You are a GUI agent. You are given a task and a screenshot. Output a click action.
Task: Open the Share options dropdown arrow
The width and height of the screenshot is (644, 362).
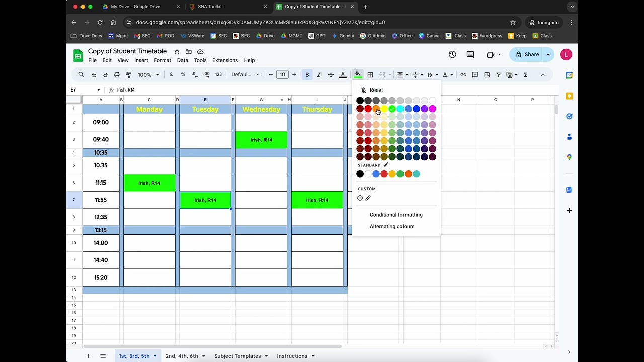(548, 54)
